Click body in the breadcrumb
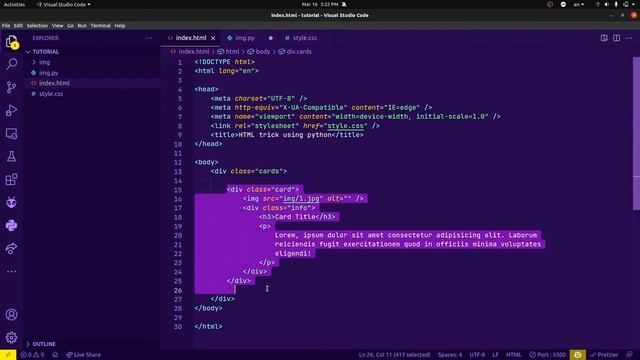 [x=262, y=52]
